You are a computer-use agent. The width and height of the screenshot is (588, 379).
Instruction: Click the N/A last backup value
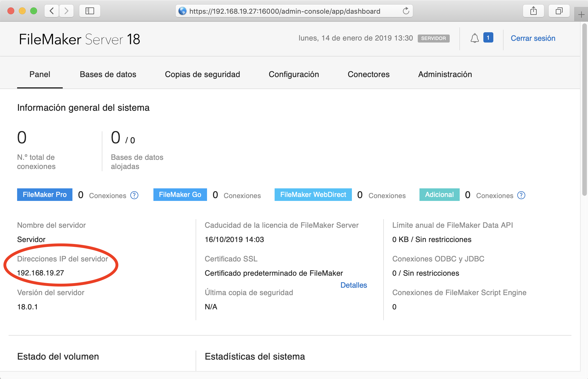click(x=211, y=307)
